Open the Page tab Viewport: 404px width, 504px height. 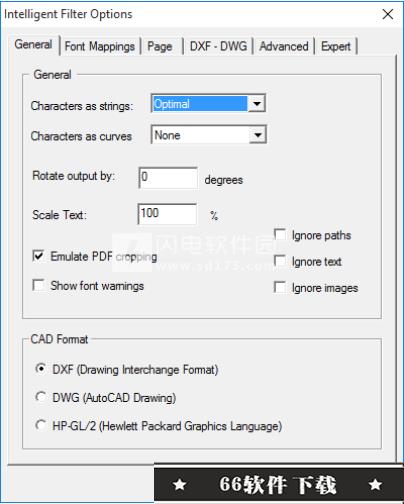[160, 46]
